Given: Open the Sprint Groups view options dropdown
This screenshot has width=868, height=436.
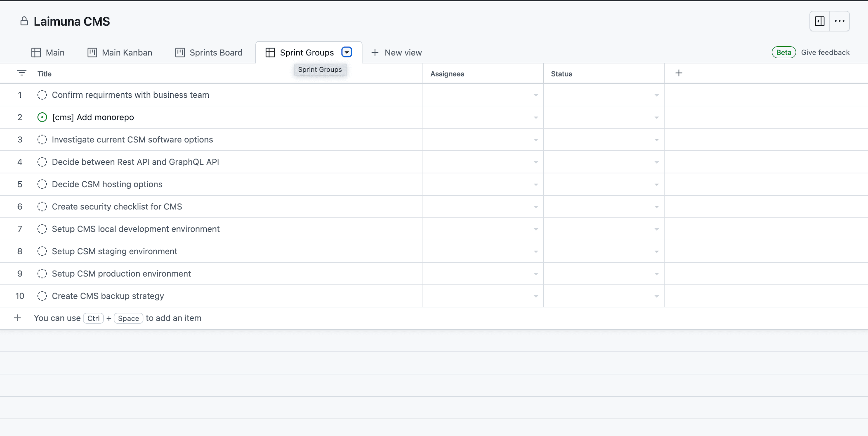Looking at the screenshot, I should pyautogui.click(x=347, y=52).
